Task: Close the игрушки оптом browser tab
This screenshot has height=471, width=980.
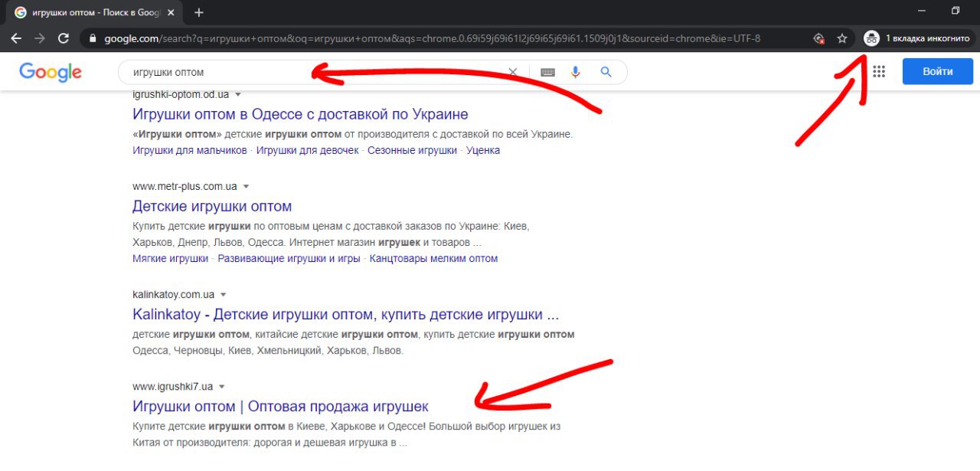Action: point(170,12)
